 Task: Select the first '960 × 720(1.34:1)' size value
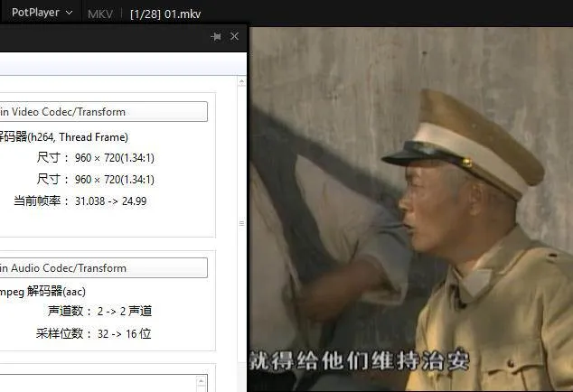[115, 158]
